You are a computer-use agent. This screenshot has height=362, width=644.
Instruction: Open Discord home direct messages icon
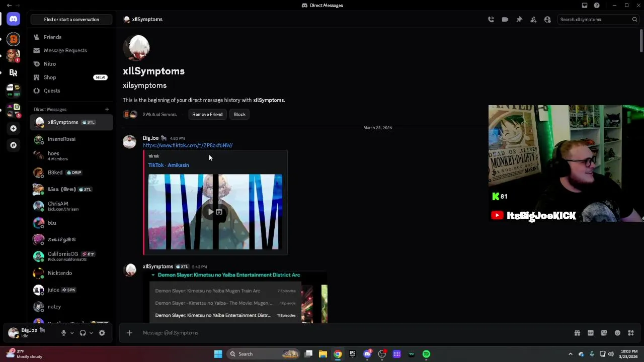point(13,19)
